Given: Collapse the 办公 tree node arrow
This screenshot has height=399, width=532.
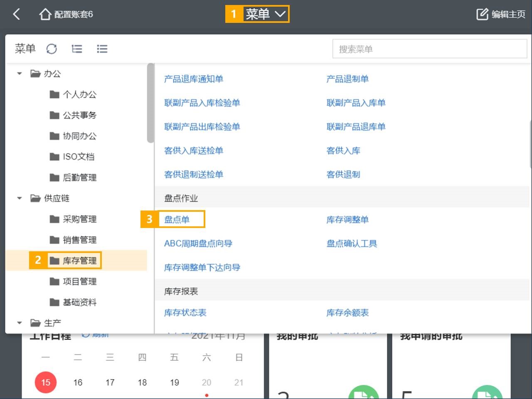Looking at the screenshot, I should click(19, 74).
